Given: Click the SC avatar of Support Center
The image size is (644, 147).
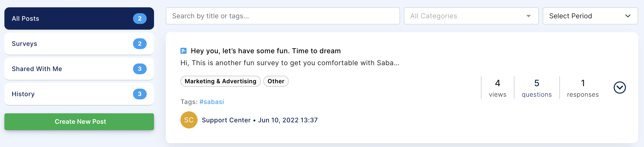Looking at the screenshot, I should [x=189, y=120].
